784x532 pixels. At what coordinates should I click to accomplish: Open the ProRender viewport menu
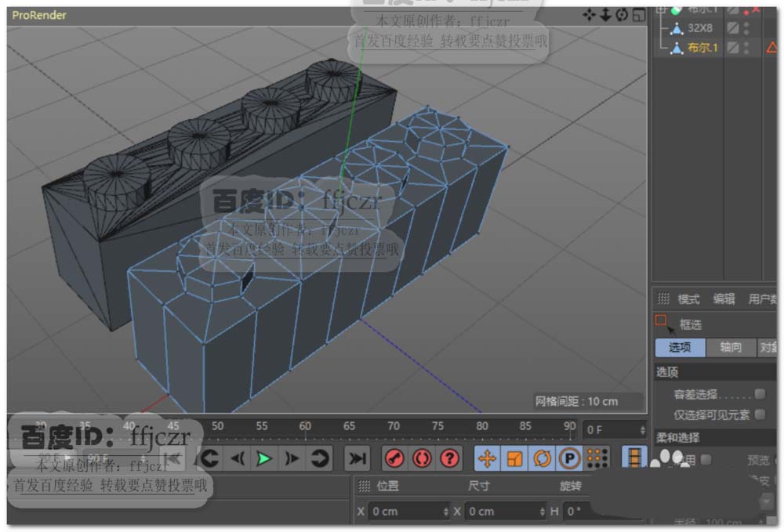(x=39, y=16)
